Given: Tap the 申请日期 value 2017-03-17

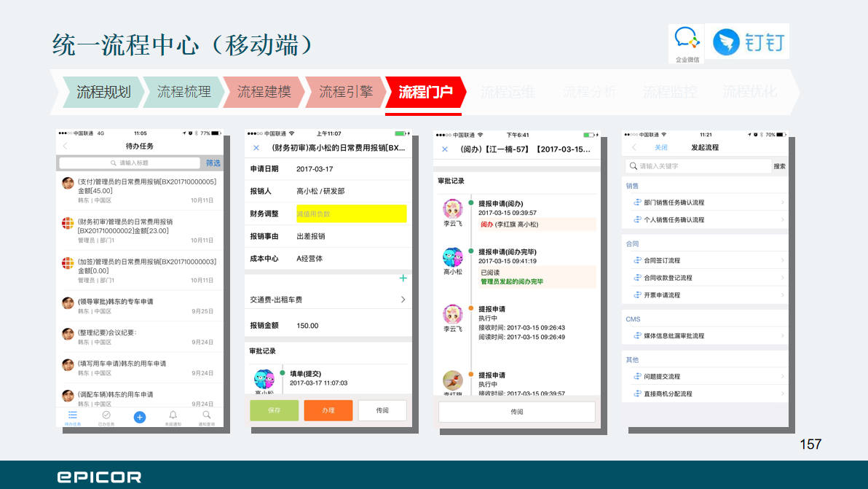Looking at the screenshot, I should coord(315,169).
